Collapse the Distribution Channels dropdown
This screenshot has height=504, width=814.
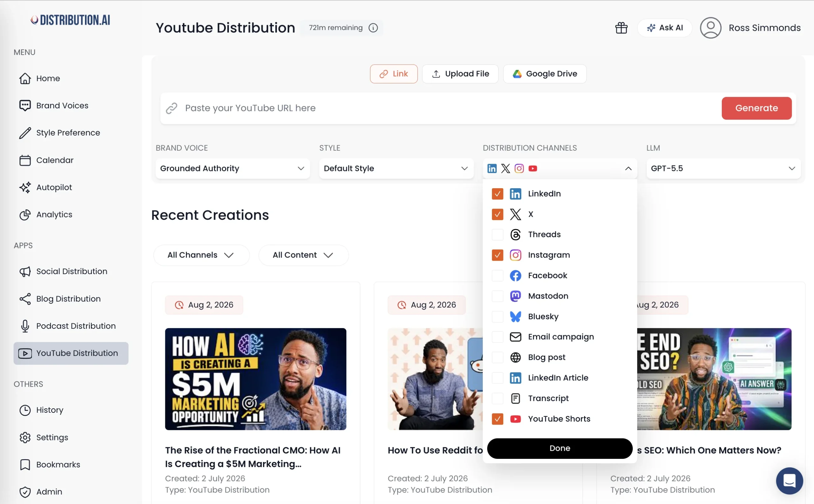point(560,168)
